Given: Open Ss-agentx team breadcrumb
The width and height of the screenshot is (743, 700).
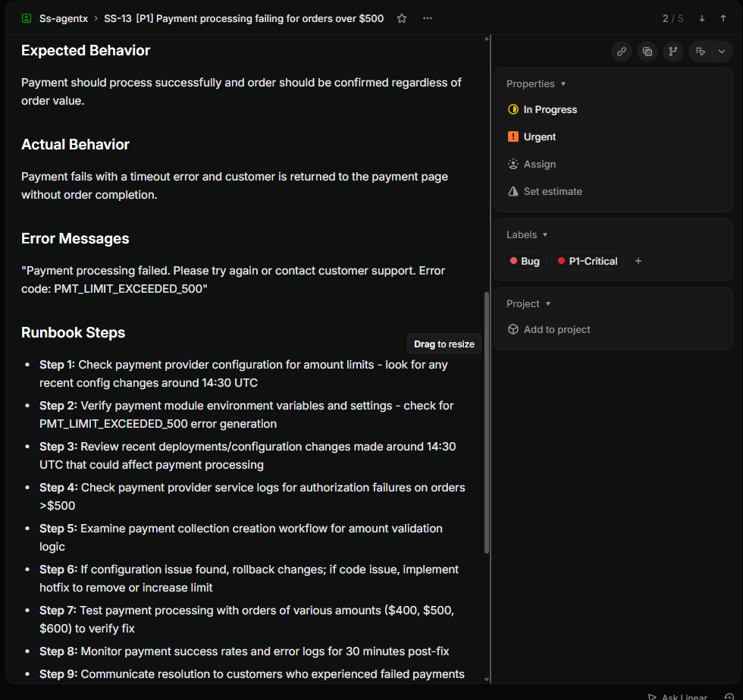Looking at the screenshot, I should pos(63,18).
